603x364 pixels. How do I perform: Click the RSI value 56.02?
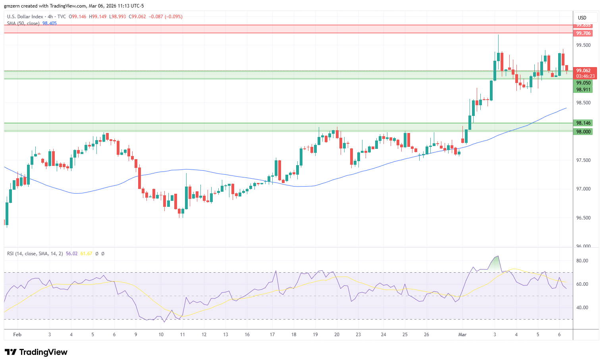(x=71, y=254)
